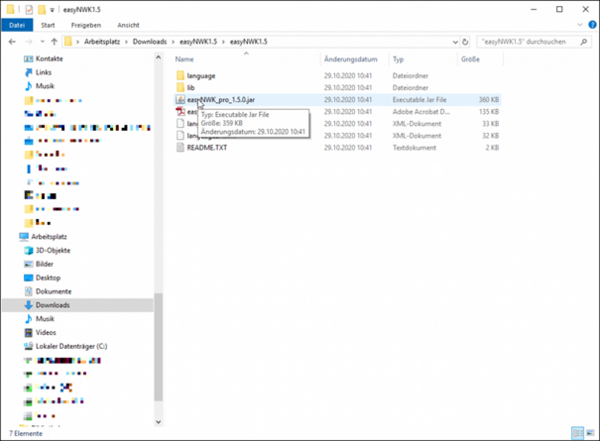Click the search field for easyNWK1.5
This screenshot has height=441, width=600.
click(530, 42)
